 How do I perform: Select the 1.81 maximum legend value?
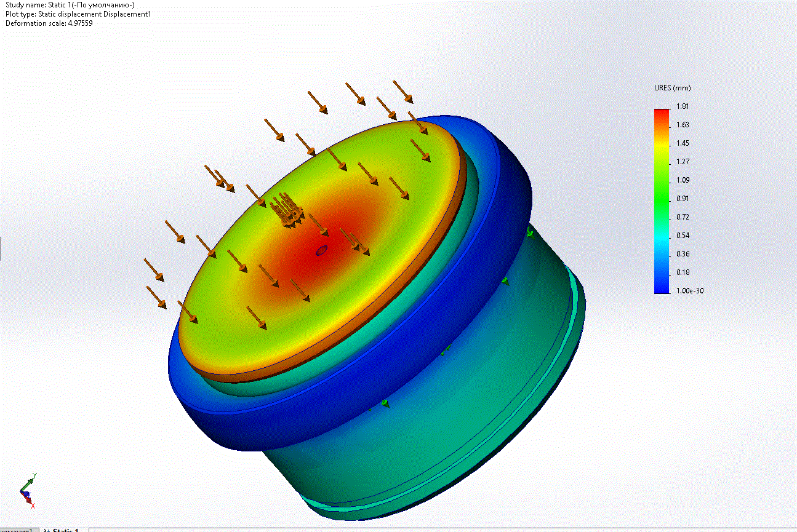tap(683, 106)
